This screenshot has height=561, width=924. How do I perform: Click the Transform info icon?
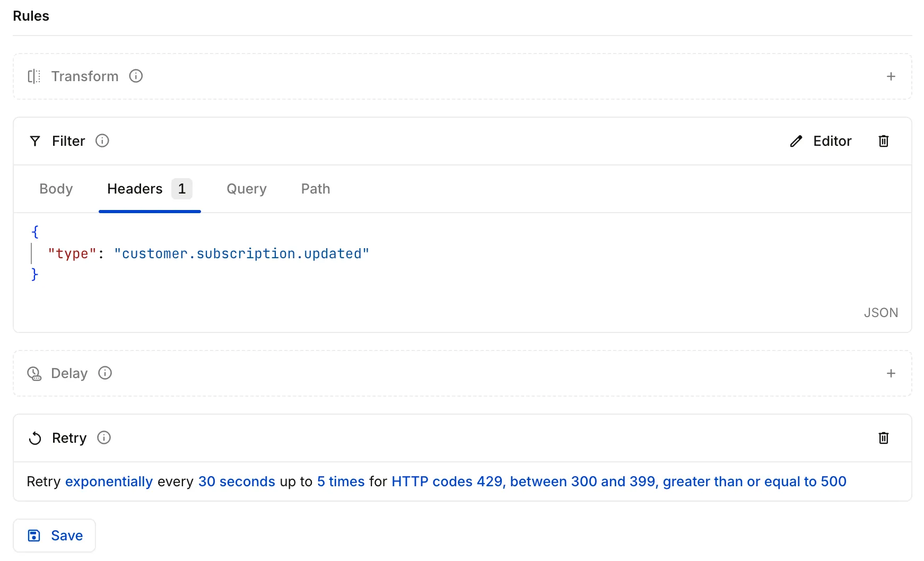click(136, 76)
